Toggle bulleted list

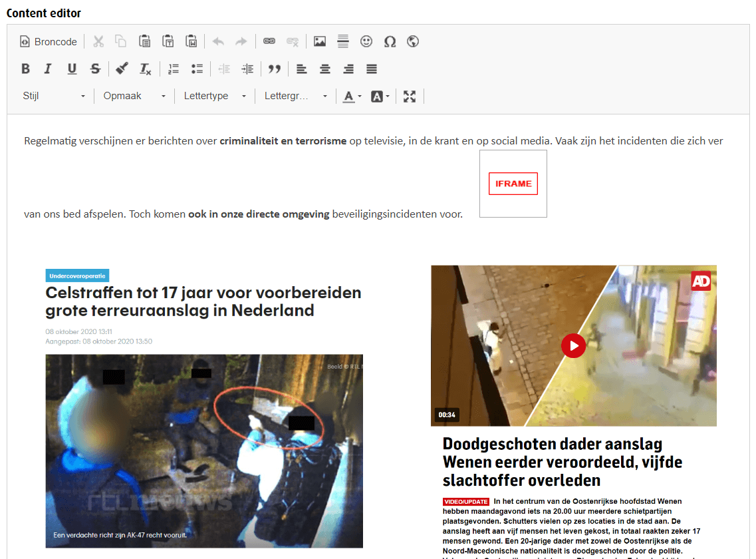click(x=197, y=69)
